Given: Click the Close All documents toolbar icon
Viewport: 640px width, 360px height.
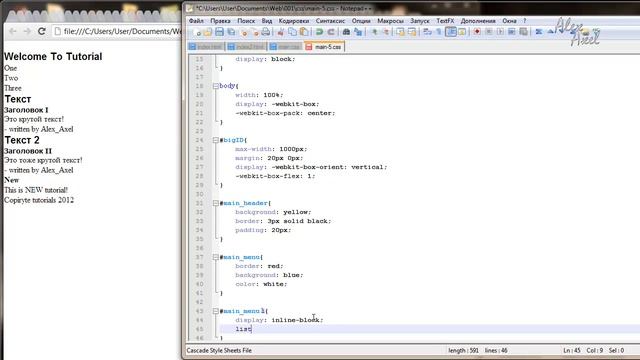Looking at the screenshot, I should 255,32.
